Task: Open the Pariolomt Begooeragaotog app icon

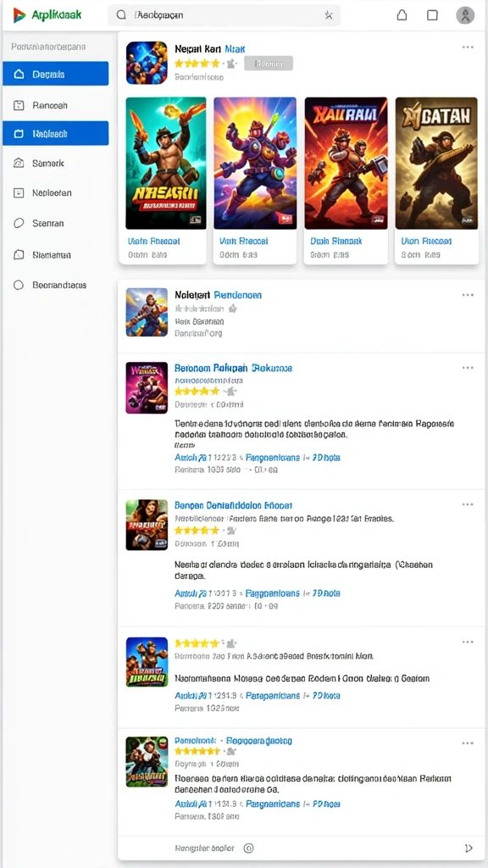Action: tap(147, 761)
